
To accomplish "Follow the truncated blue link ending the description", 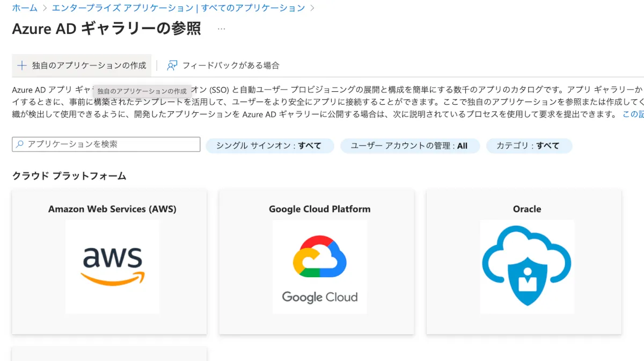I will [x=633, y=114].
